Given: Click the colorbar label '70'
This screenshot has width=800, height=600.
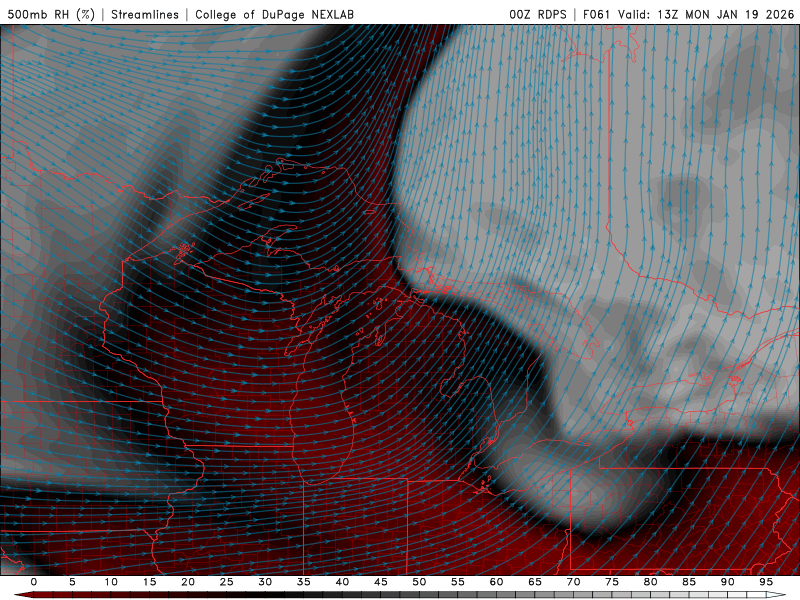Looking at the screenshot, I should [573, 582].
